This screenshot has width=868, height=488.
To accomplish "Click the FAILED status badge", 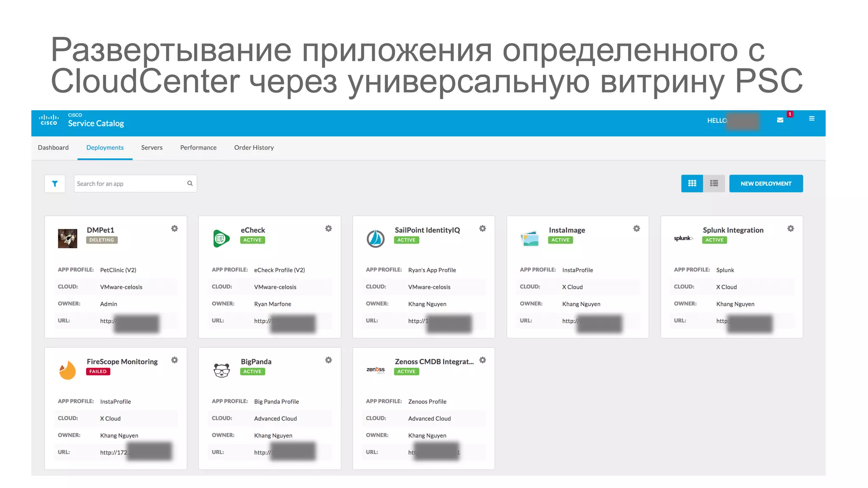I will [98, 372].
